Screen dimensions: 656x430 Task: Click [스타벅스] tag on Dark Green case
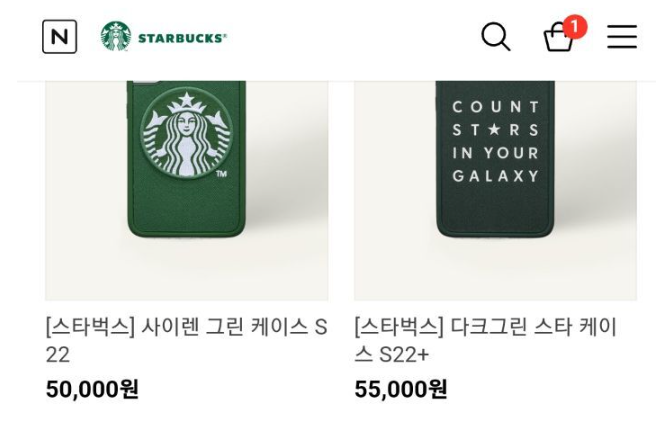(x=399, y=327)
